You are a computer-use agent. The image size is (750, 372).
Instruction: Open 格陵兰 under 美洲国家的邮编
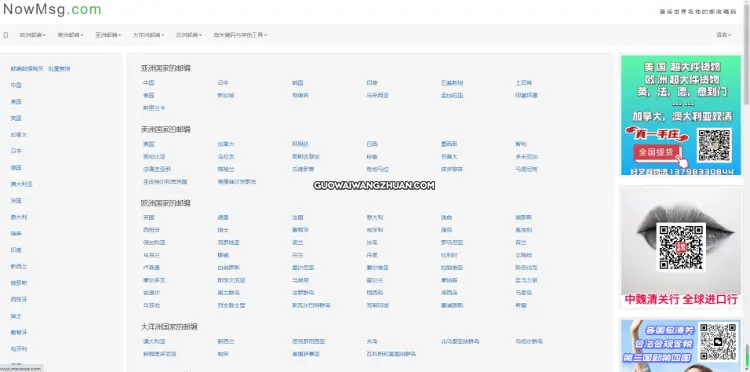pyautogui.click(x=226, y=169)
